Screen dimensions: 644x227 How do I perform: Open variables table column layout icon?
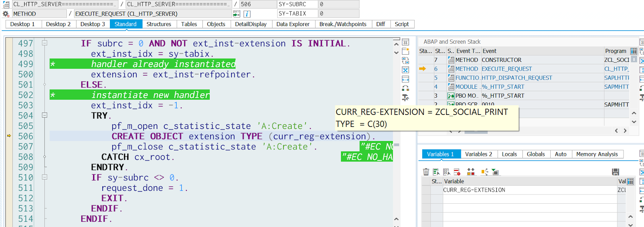coord(630,182)
